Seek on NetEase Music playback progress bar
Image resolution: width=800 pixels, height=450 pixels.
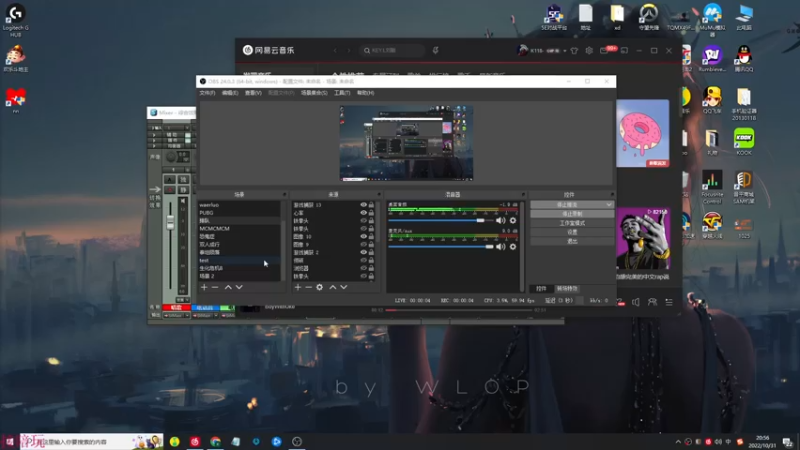coord(459,310)
